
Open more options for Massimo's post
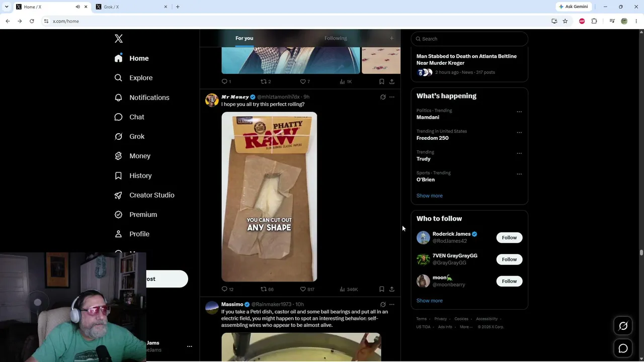click(x=392, y=304)
